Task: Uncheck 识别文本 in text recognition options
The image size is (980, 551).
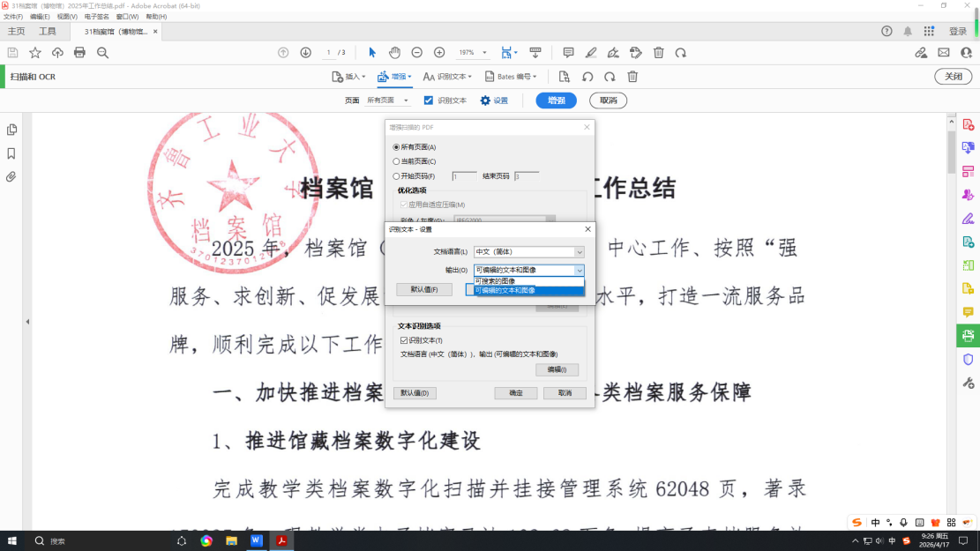Action: click(x=404, y=340)
